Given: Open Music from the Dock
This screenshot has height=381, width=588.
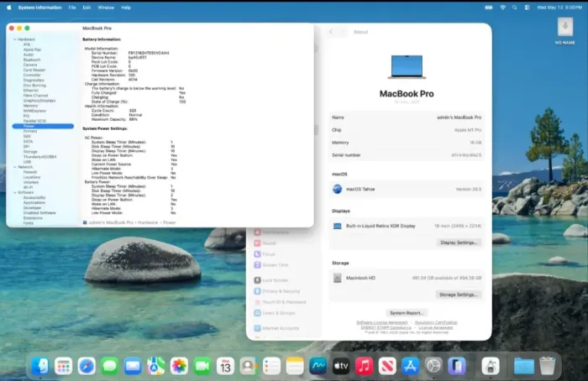Looking at the screenshot, I should tap(364, 366).
